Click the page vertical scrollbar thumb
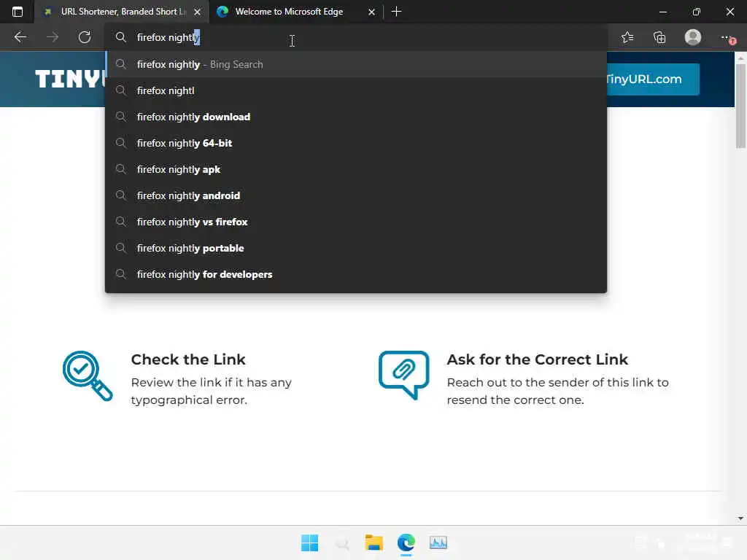 [x=740, y=106]
